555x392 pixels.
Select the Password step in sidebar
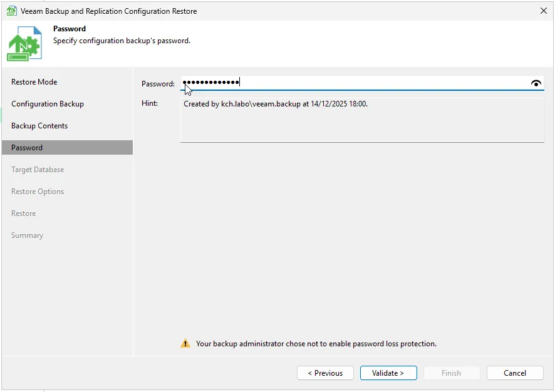[x=27, y=148]
